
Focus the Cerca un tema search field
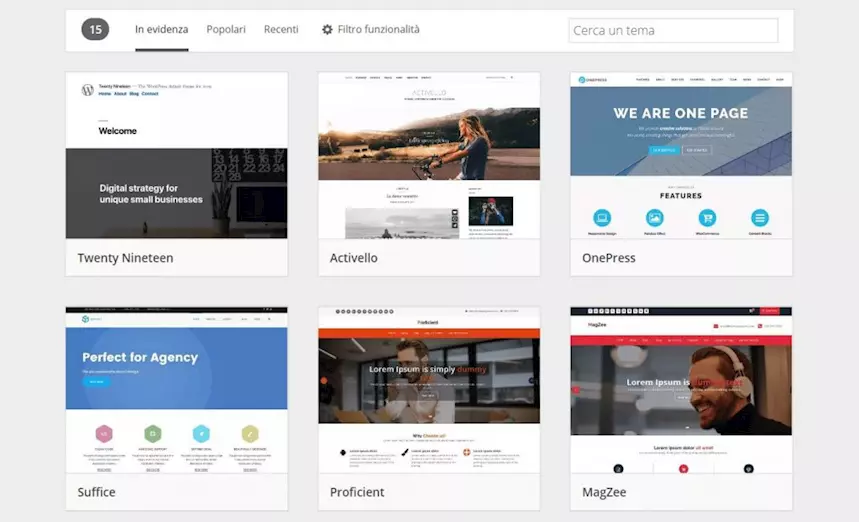[672, 30]
